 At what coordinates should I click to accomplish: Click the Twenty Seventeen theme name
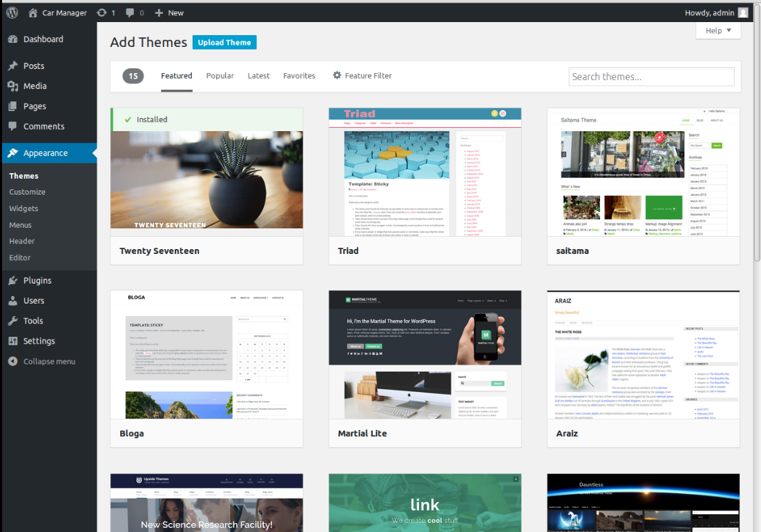coord(160,250)
